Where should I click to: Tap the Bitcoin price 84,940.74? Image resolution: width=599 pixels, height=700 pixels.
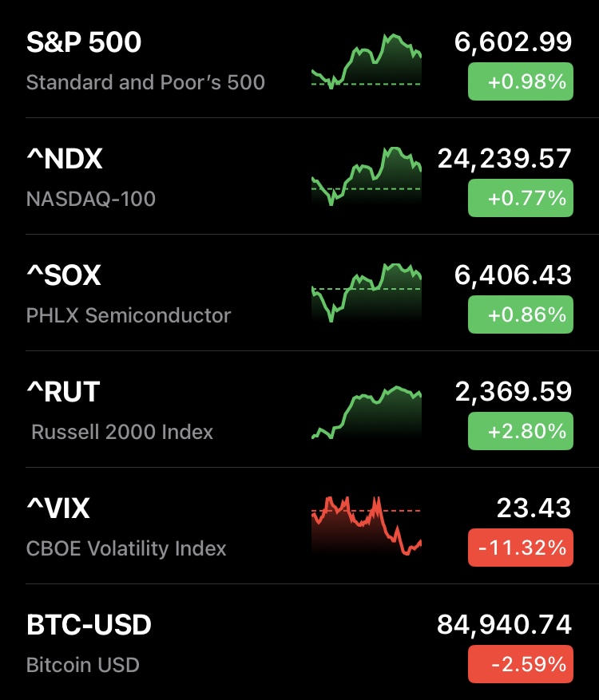pyautogui.click(x=504, y=625)
